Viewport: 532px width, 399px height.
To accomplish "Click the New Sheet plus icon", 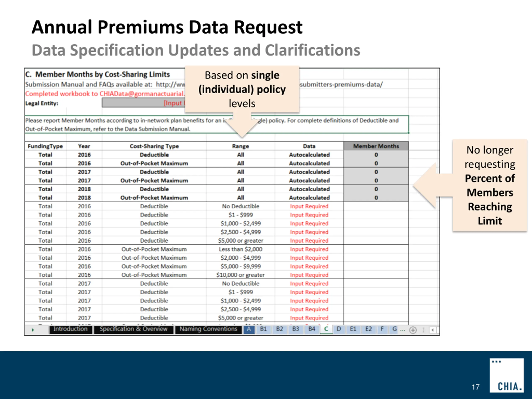I will pyautogui.click(x=413, y=330).
